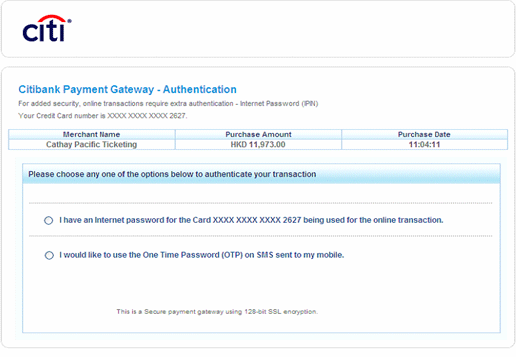Click the Merchant Name column header

tap(91, 134)
